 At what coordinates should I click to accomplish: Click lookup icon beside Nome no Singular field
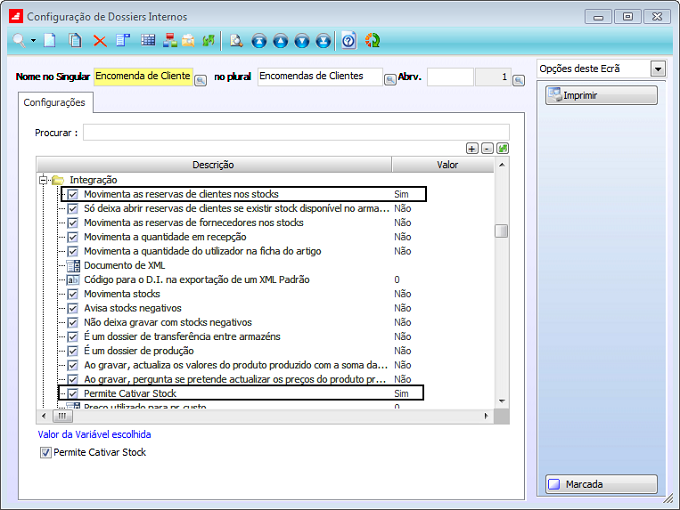click(200, 80)
